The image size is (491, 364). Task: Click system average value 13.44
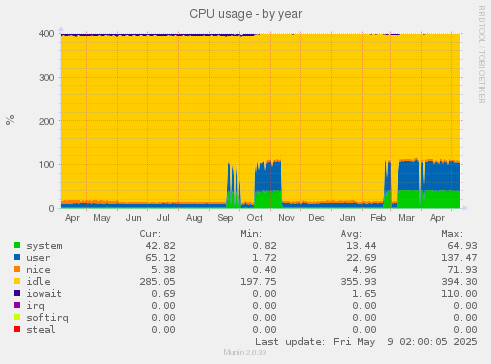tap(361, 246)
